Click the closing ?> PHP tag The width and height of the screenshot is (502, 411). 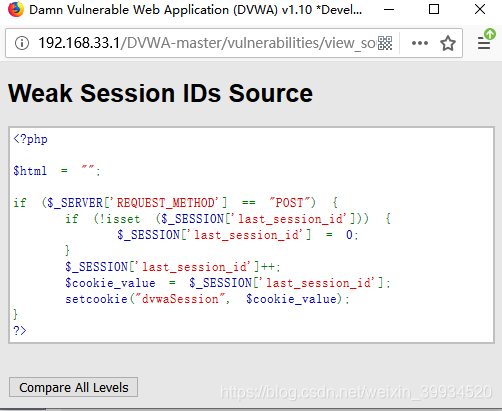click(x=19, y=331)
